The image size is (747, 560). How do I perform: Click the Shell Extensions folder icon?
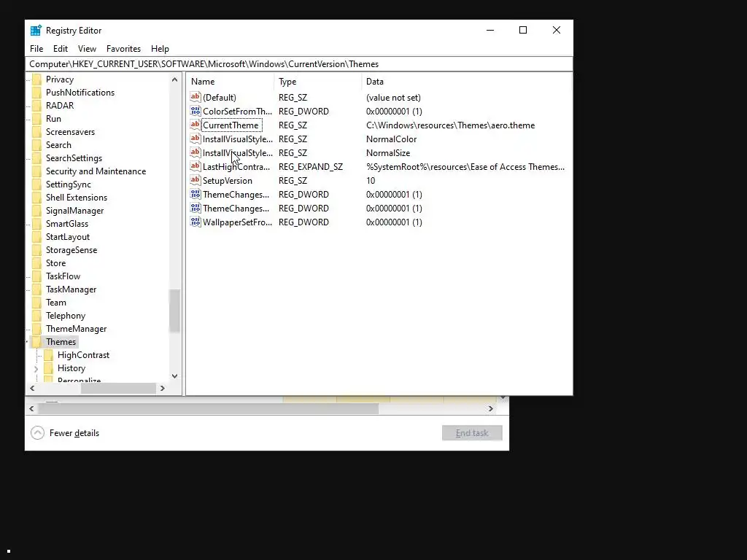36,198
